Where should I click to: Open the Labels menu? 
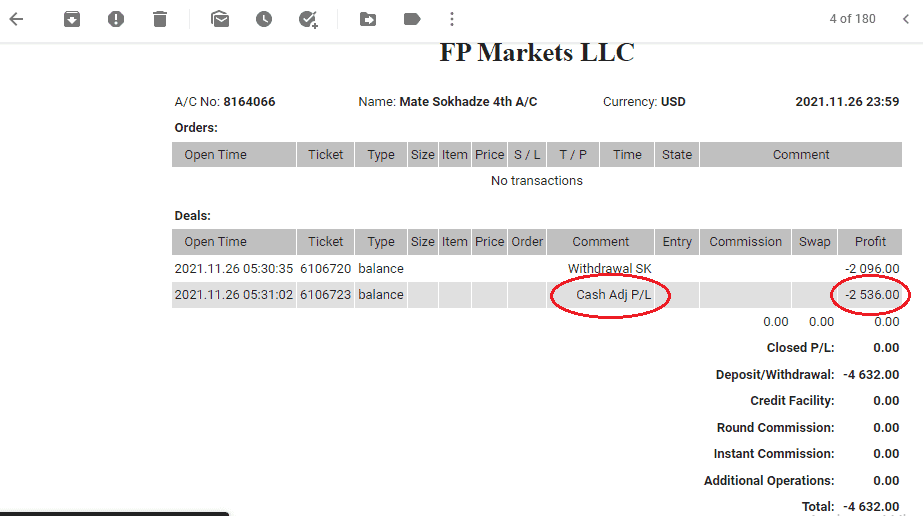(412, 19)
